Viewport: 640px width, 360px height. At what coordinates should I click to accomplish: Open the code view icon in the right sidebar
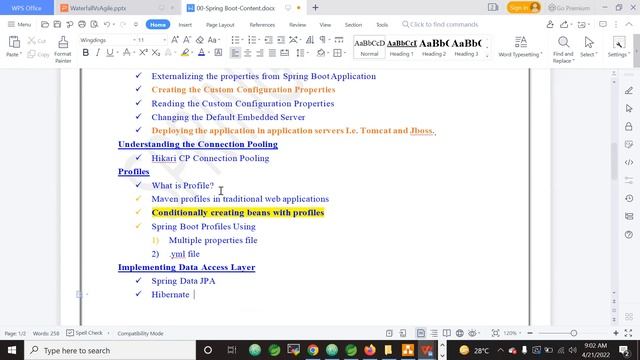point(629,162)
